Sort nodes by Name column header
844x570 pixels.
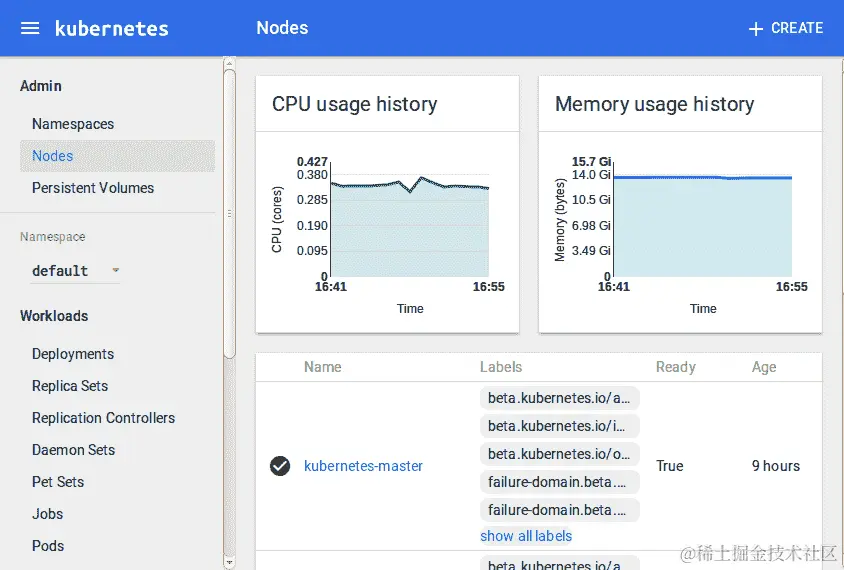pyautogui.click(x=322, y=367)
